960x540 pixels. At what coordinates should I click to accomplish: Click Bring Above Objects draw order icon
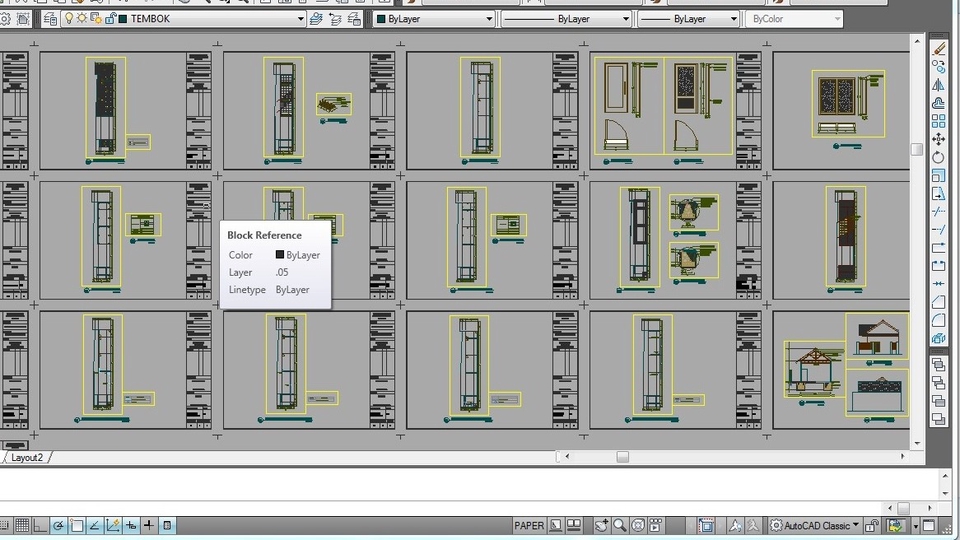(939, 401)
